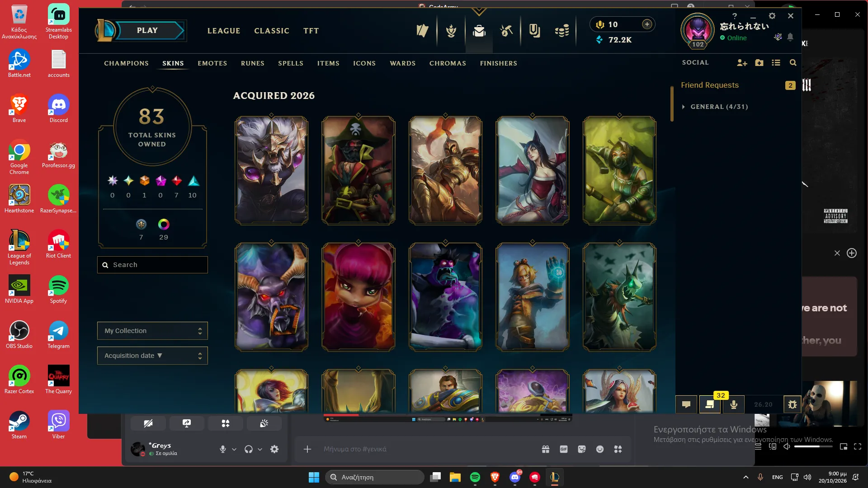868x488 pixels.
Task: Open the notifications bell near profile
Action: click(x=790, y=37)
